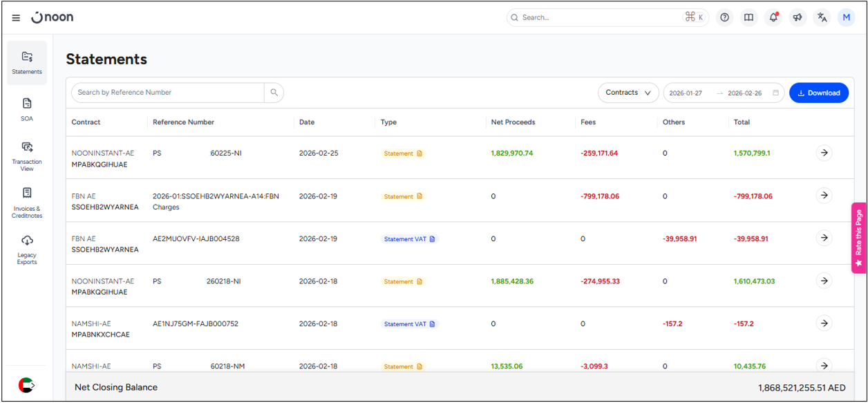868x403 pixels.
Task: Click the help question mark icon
Action: 724,18
